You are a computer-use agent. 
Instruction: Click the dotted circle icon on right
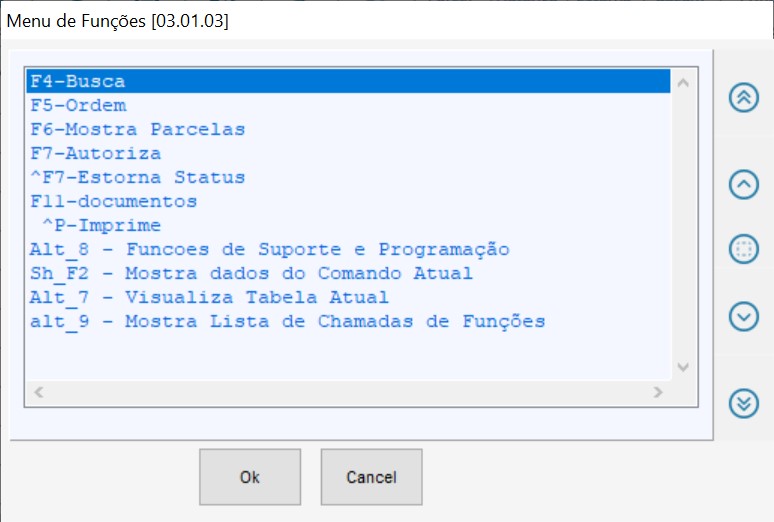743,250
